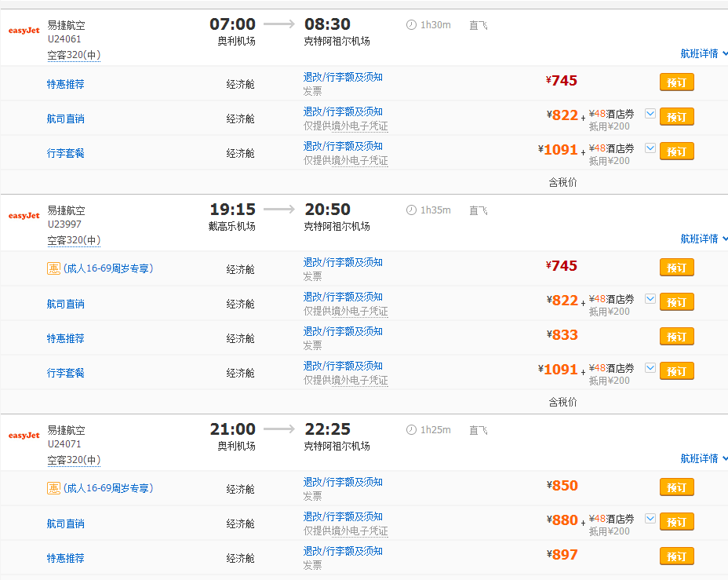Toggle hotel coupon checkbox for ¥1091 fare on 19:15 flight

(650, 368)
